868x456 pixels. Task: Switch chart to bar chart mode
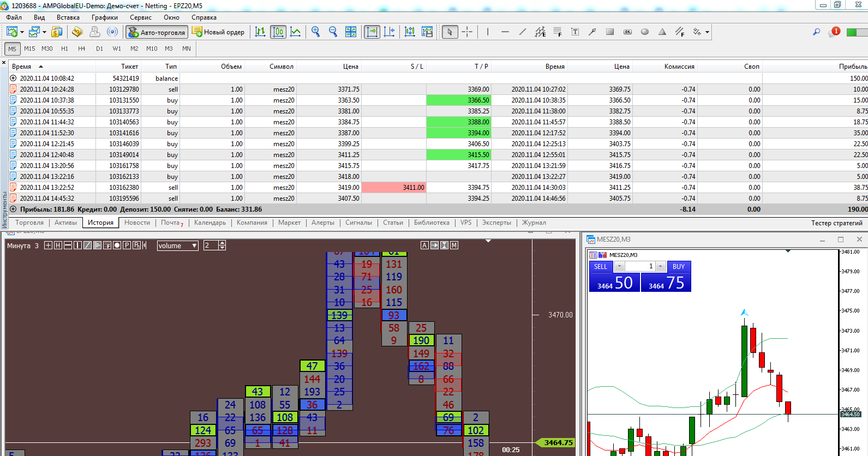pyautogui.click(x=260, y=32)
